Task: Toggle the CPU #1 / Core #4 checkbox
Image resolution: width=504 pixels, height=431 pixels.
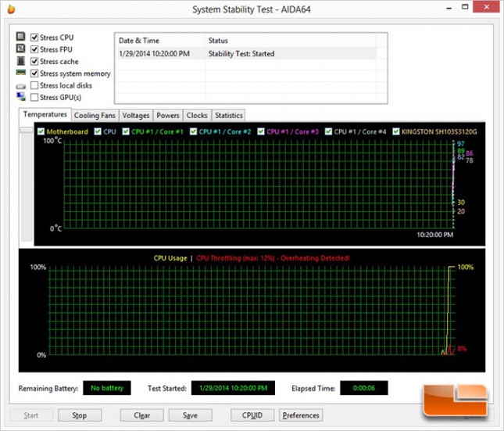Action: pos(328,131)
